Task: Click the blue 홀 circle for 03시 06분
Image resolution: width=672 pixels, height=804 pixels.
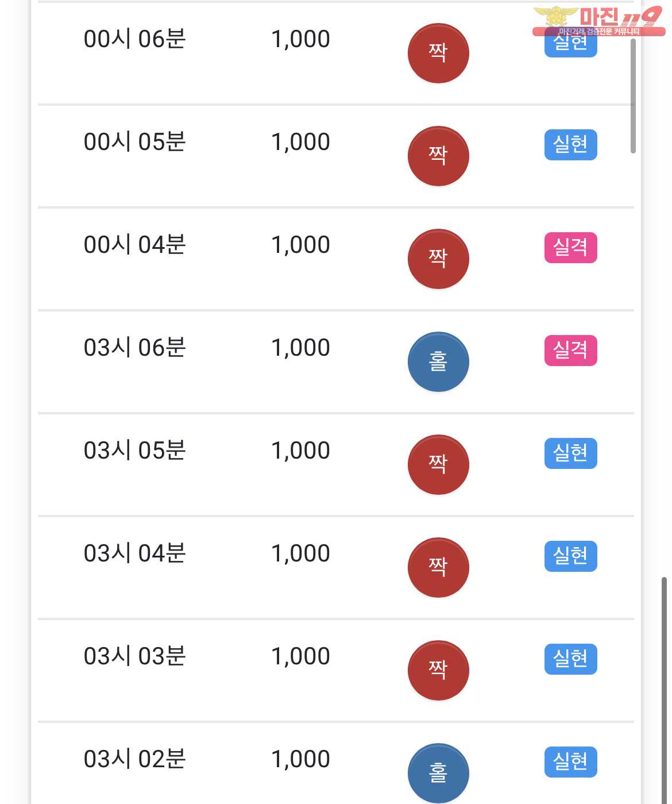Action: tap(438, 362)
